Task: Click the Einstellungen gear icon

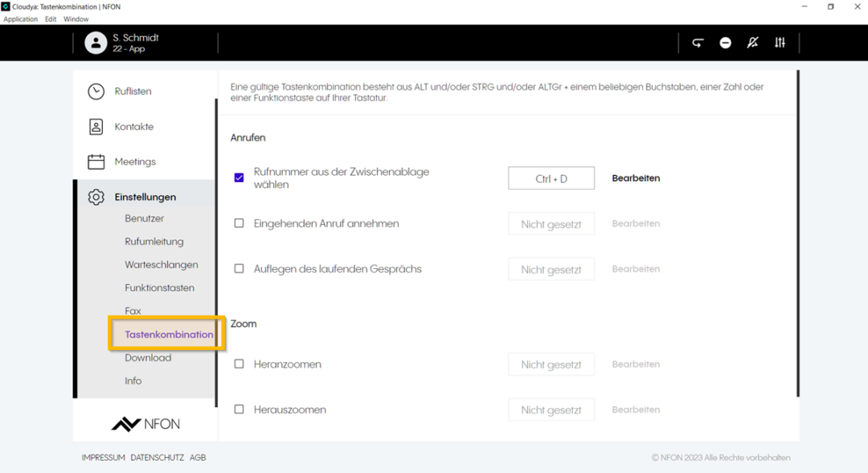Action: click(96, 196)
